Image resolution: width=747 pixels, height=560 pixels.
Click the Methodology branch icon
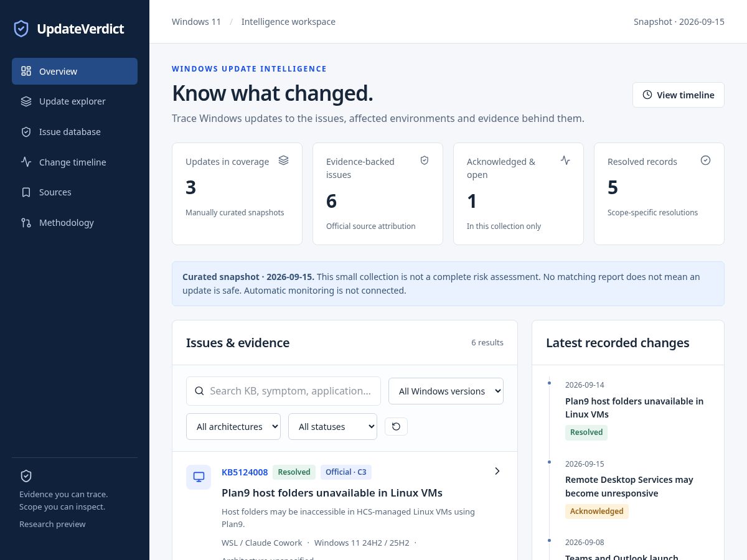(x=26, y=223)
